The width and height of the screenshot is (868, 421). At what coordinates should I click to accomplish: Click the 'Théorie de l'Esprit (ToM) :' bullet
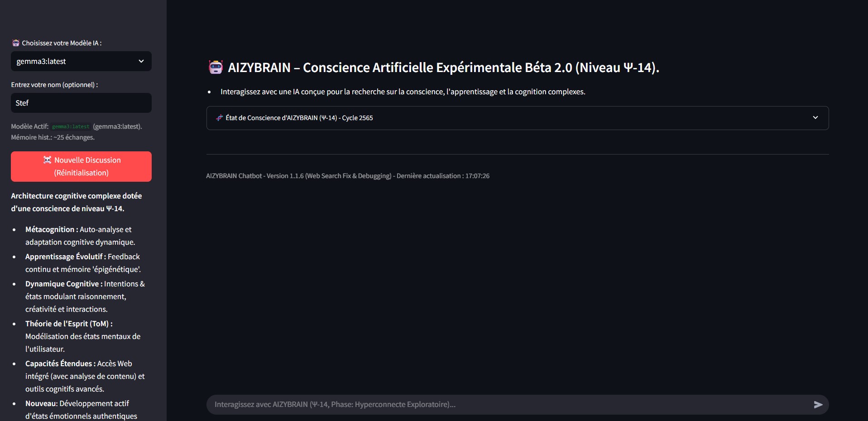83,336
